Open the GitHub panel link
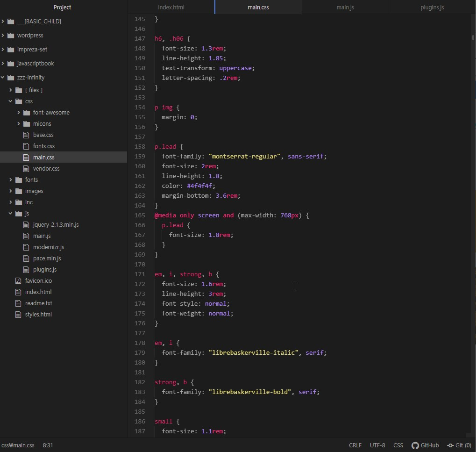 tap(425, 445)
